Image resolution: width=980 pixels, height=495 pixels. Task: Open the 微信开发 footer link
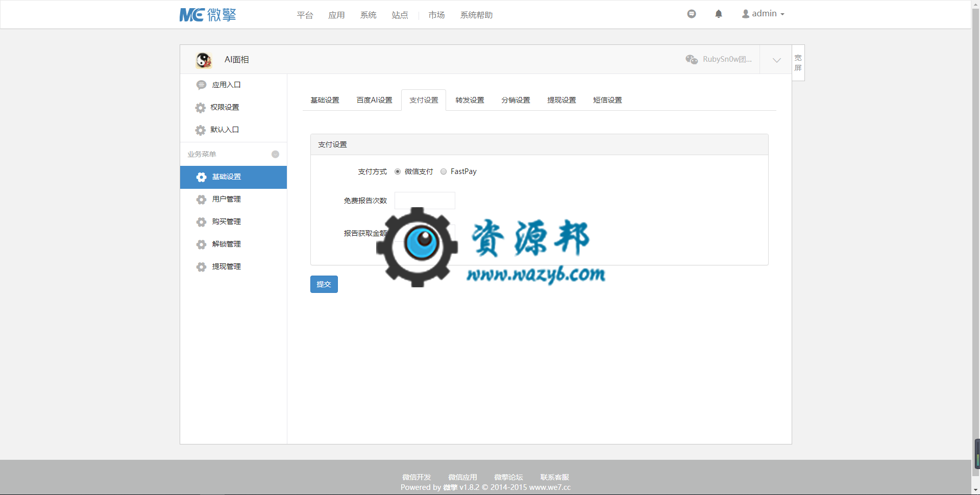coord(417,477)
